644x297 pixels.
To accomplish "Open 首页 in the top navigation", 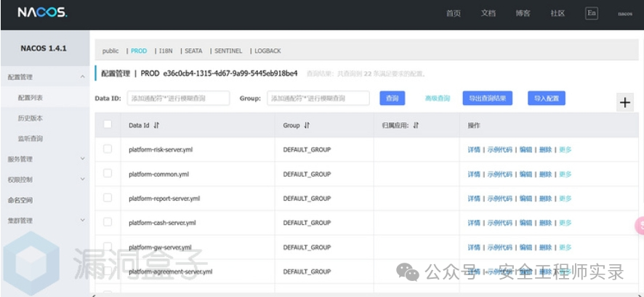I will click(453, 13).
